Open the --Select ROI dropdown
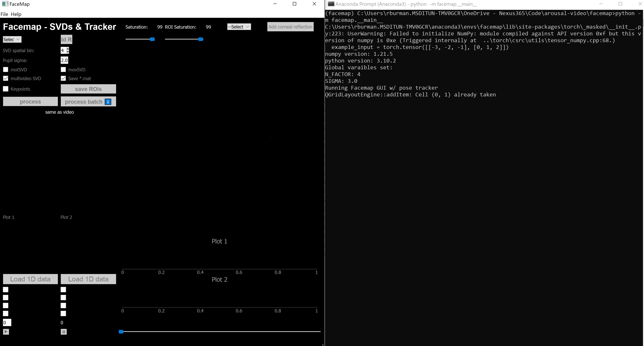 pyautogui.click(x=238, y=27)
